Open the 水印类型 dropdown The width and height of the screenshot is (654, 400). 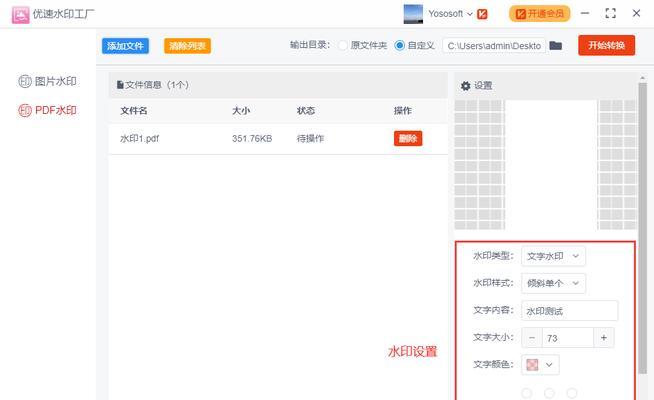[x=553, y=256]
